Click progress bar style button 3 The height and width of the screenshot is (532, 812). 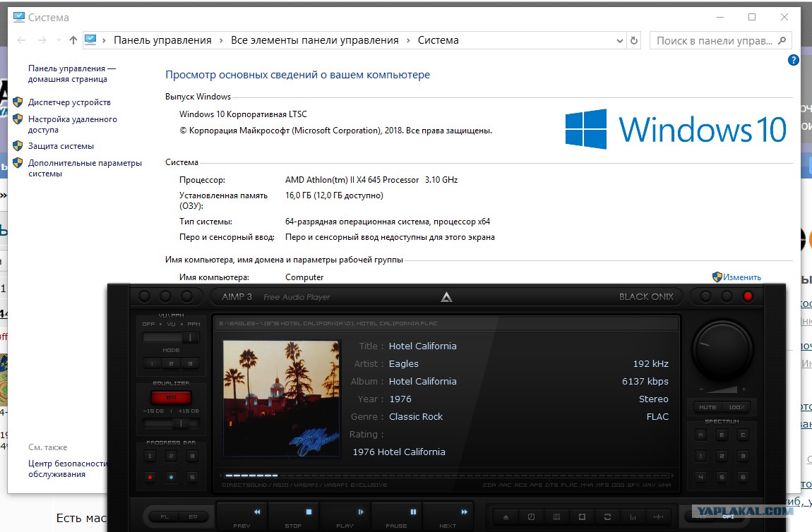coord(192,456)
